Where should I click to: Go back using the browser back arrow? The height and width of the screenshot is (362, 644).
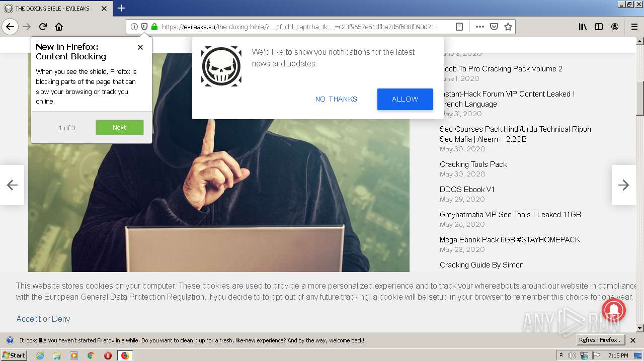coord(10,27)
